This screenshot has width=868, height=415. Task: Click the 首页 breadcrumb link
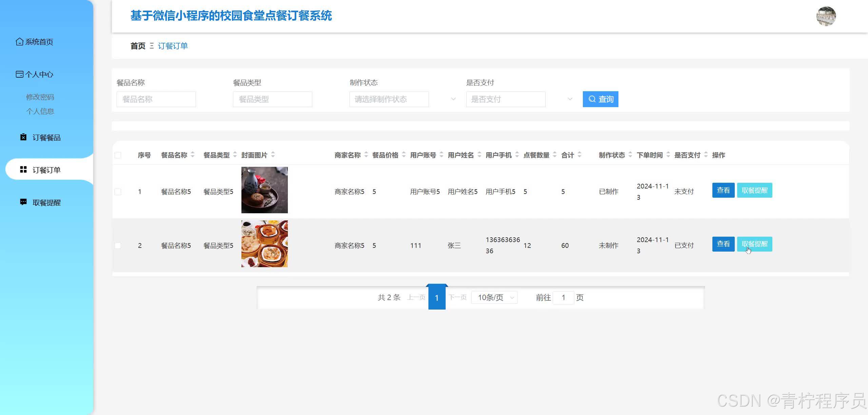click(137, 46)
